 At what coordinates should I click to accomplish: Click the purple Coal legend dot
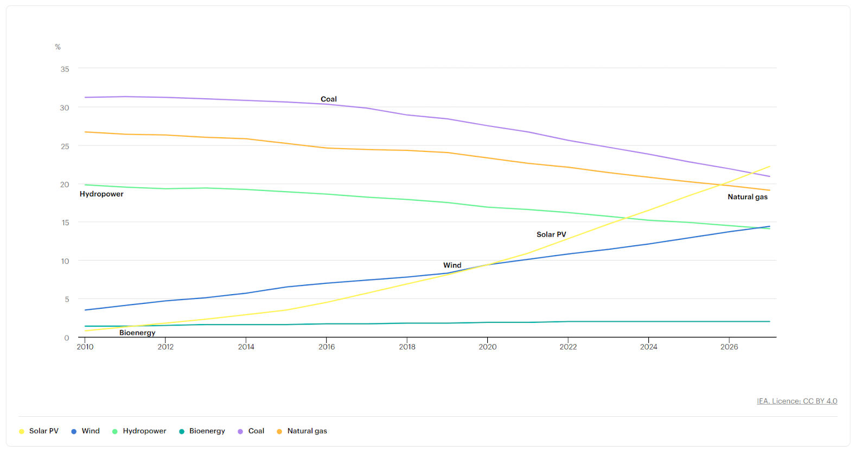pyautogui.click(x=240, y=431)
